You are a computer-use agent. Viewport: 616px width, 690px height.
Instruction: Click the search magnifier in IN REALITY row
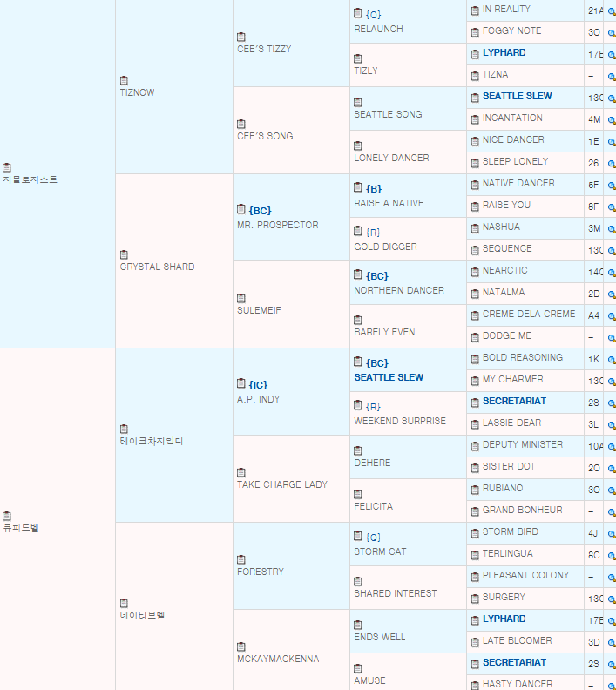[611, 11]
